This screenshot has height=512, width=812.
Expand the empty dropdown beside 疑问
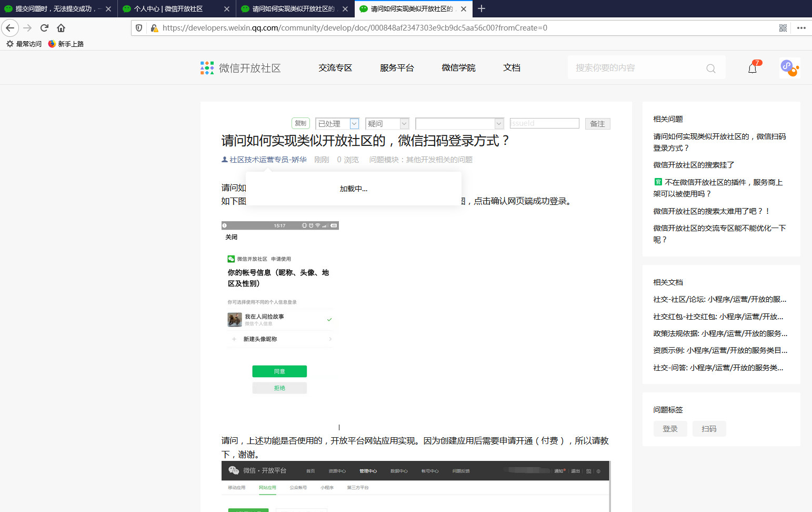(459, 124)
